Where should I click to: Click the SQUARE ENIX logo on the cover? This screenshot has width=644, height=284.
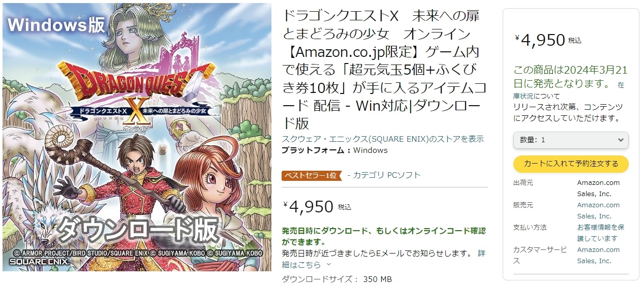coord(36,262)
